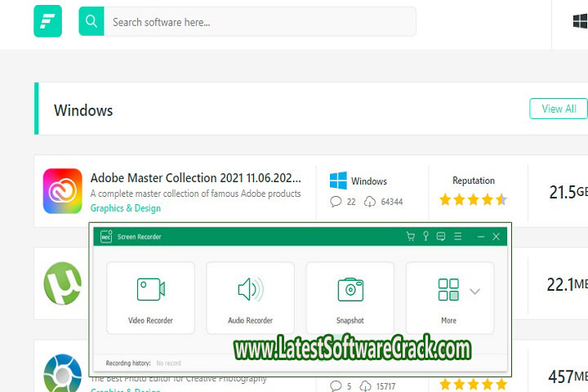588x392 pixels.
Task: Launch the Snapshot camera tool
Action: (x=350, y=297)
